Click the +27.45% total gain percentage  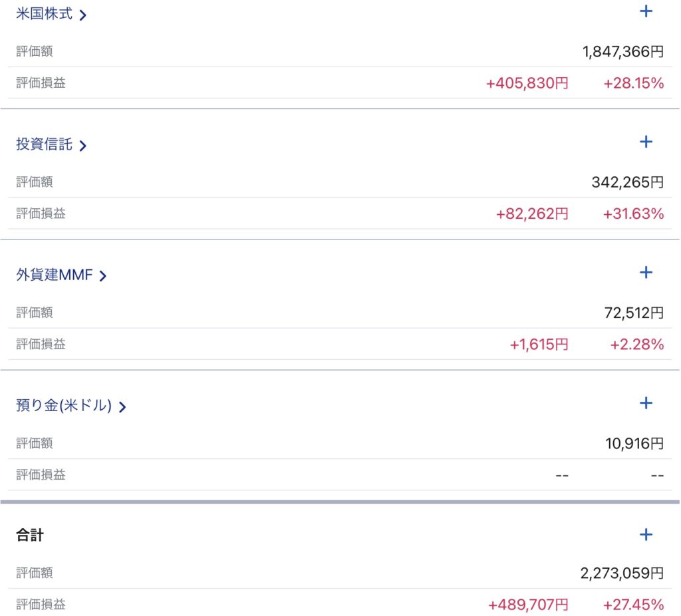tap(633, 605)
